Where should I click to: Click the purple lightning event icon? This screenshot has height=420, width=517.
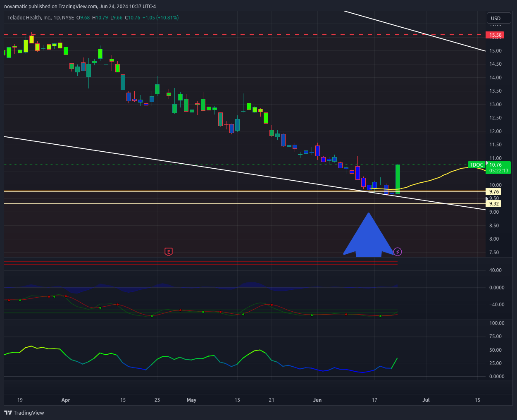tap(398, 251)
